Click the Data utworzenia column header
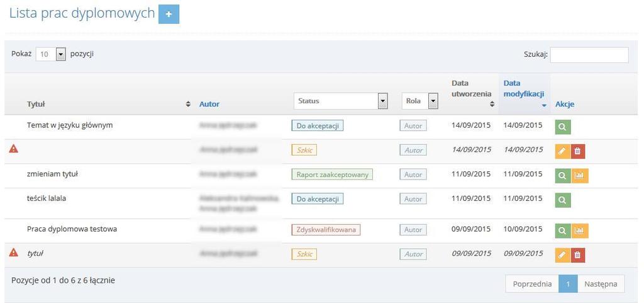The image size is (644, 303). [x=472, y=88]
